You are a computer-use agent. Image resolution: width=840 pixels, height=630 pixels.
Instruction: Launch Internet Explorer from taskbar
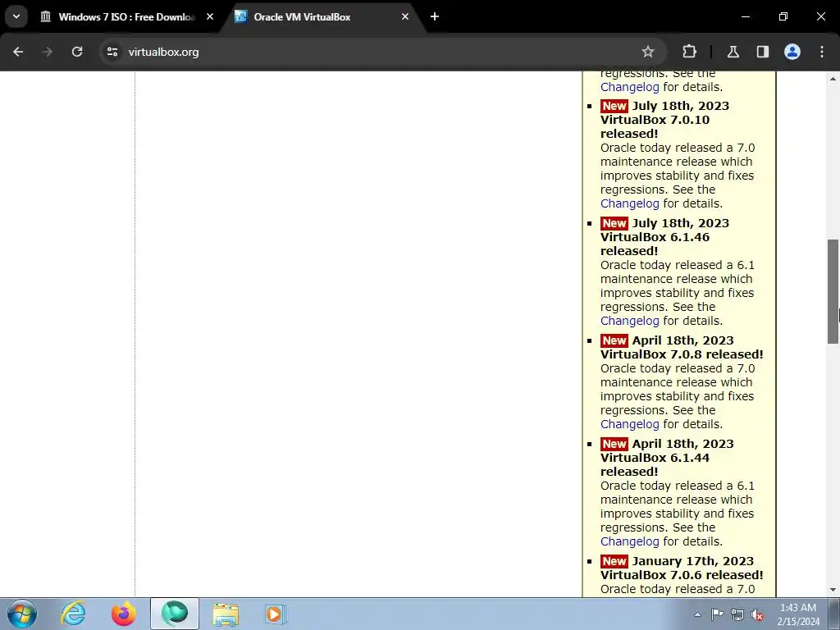click(x=73, y=614)
